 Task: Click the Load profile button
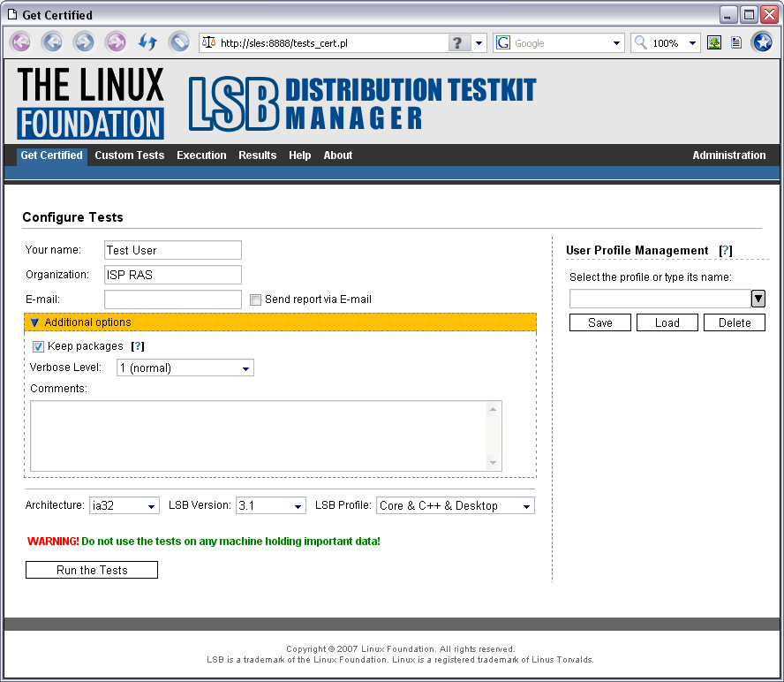pyautogui.click(x=667, y=322)
